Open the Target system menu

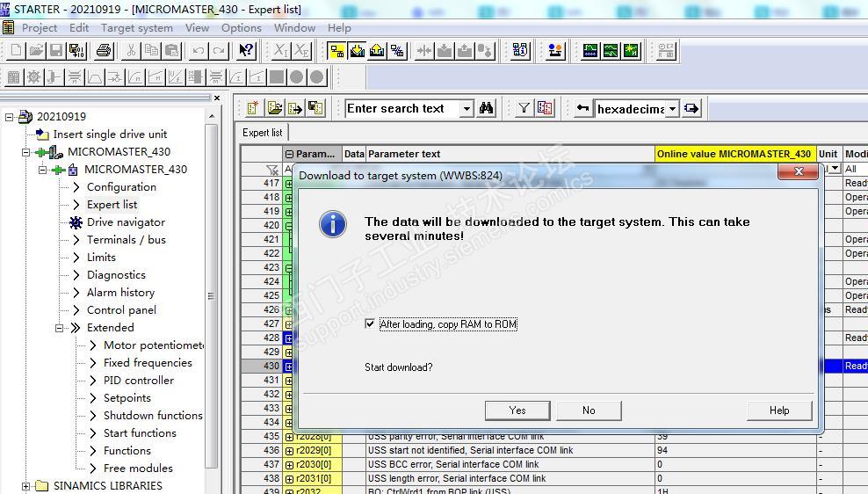coord(137,28)
